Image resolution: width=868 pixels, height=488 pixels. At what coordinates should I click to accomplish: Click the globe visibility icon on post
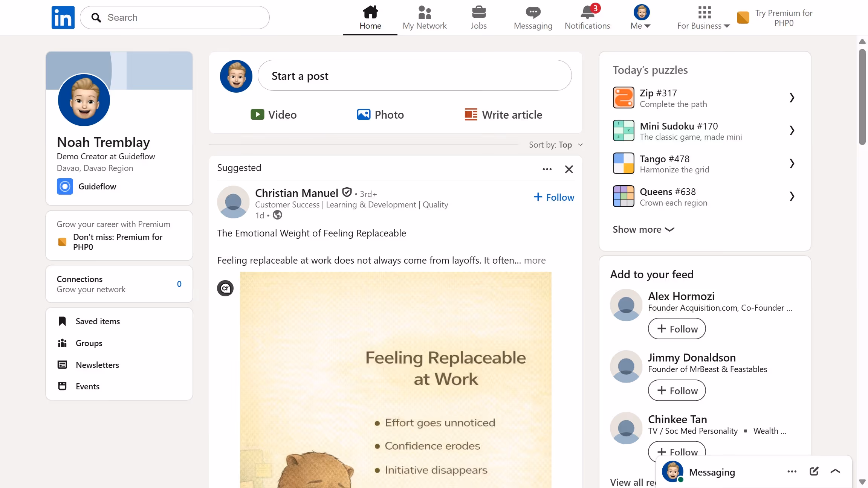277,215
